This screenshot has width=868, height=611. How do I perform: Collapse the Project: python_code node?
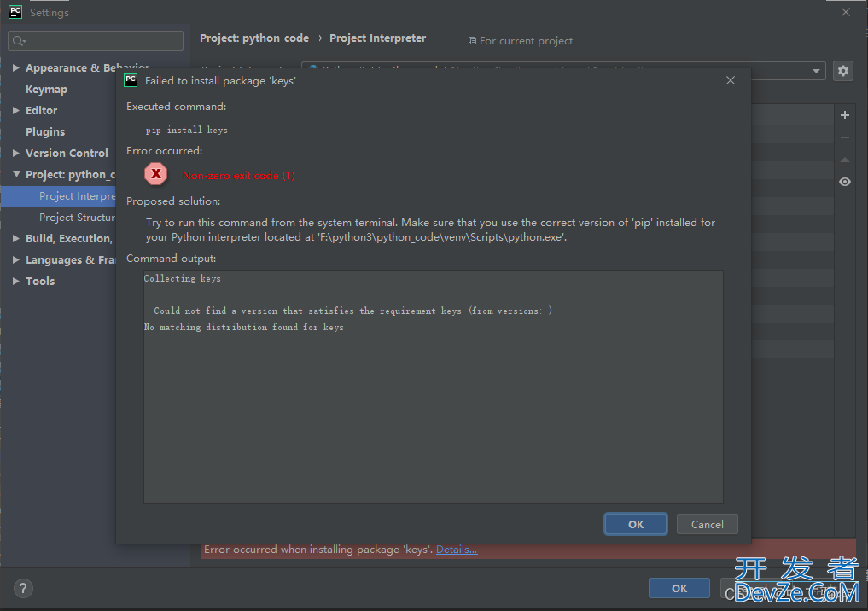tap(16, 174)
